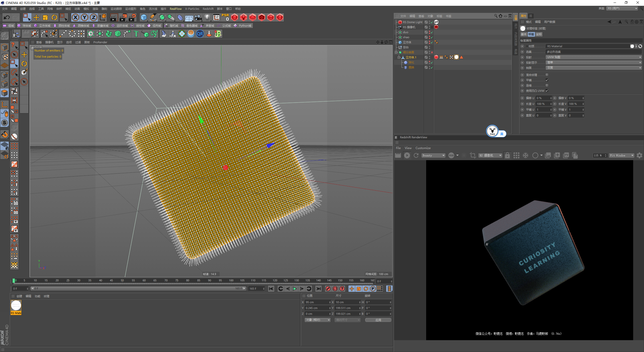644x352 pixels.
Task: Switch to the 层 panel tab
Action: pos(531,16)
